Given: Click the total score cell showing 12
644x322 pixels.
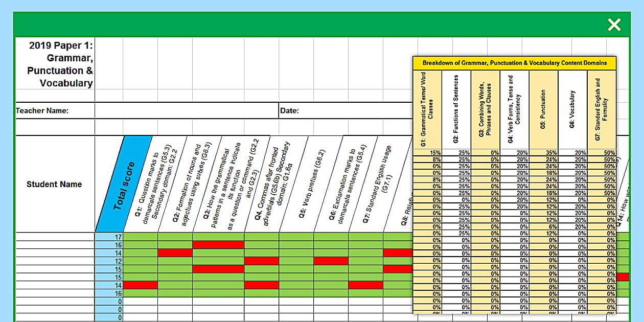Looking at the screenshot, I should 109,261.
